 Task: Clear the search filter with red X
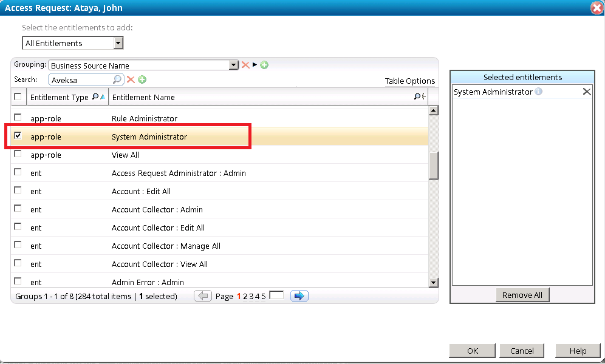pyautogui.click(x=131, y=79)
